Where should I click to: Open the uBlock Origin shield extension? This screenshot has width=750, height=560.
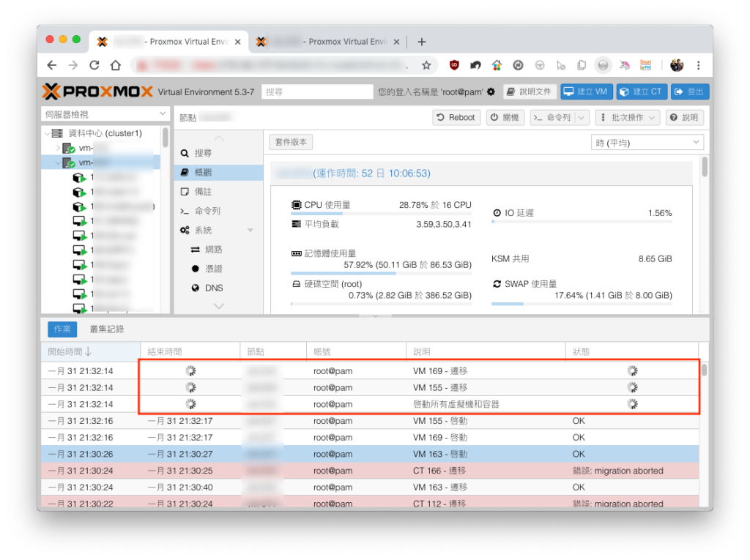click(x=454, y=65)
